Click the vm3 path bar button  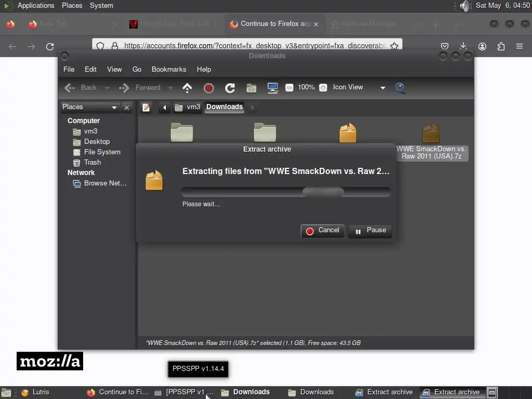click(187, 107)
